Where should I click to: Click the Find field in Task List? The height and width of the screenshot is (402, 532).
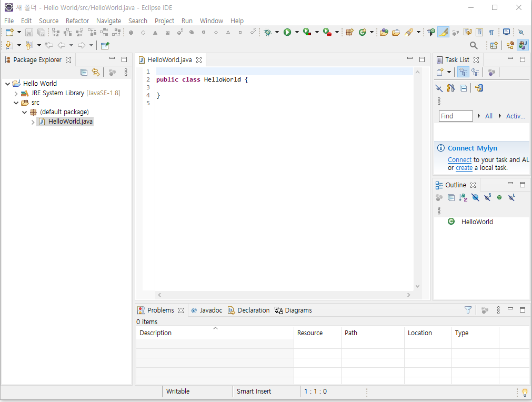456,116
